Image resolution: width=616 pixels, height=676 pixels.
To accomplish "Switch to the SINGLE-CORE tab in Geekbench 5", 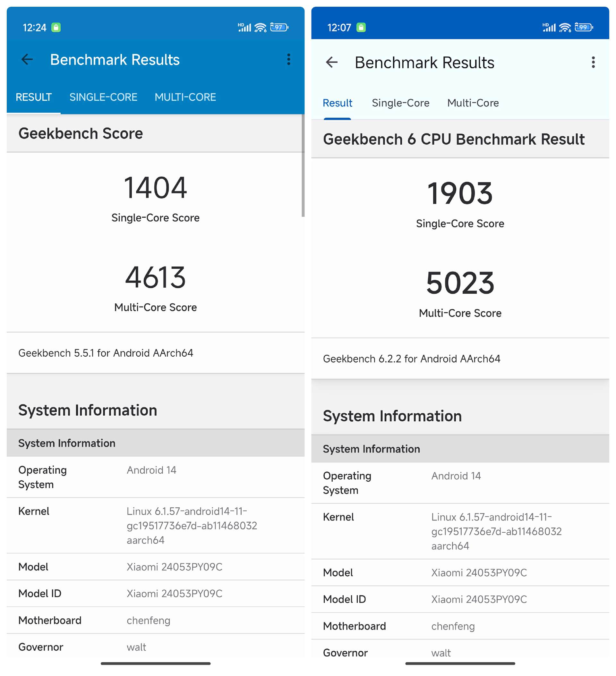I will [103, 97].
